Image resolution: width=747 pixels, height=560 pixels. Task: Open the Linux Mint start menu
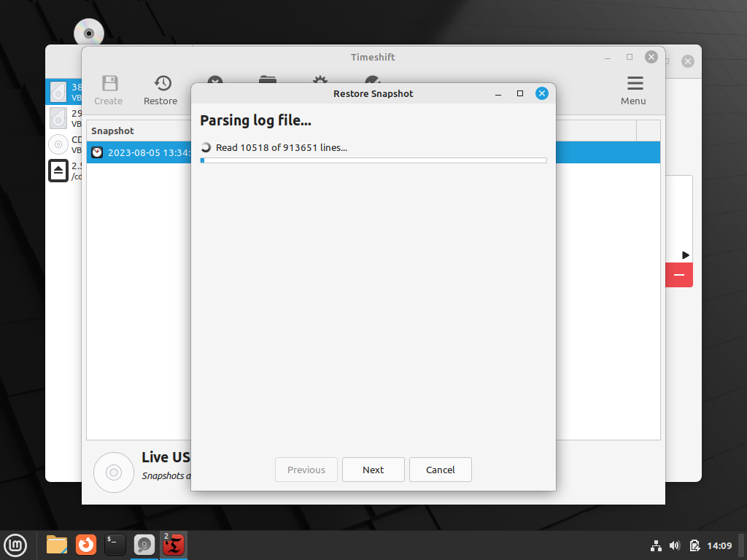tap(15, 545)
